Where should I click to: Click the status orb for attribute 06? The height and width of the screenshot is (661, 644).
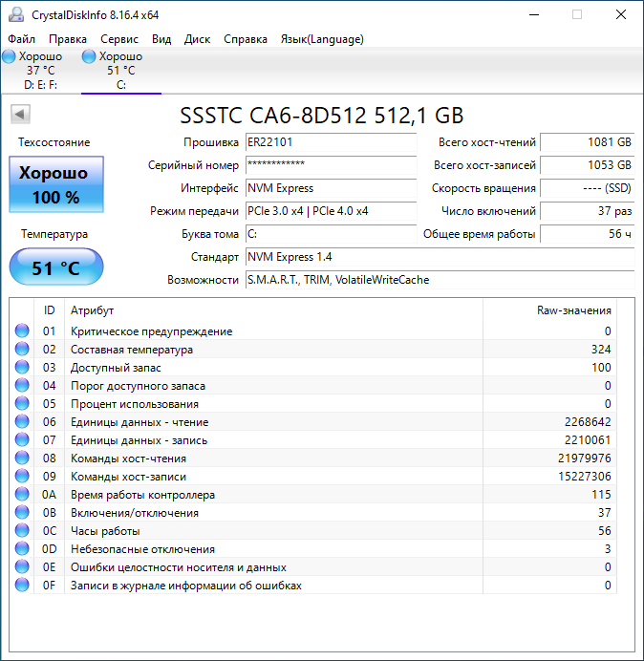[22, 421]
